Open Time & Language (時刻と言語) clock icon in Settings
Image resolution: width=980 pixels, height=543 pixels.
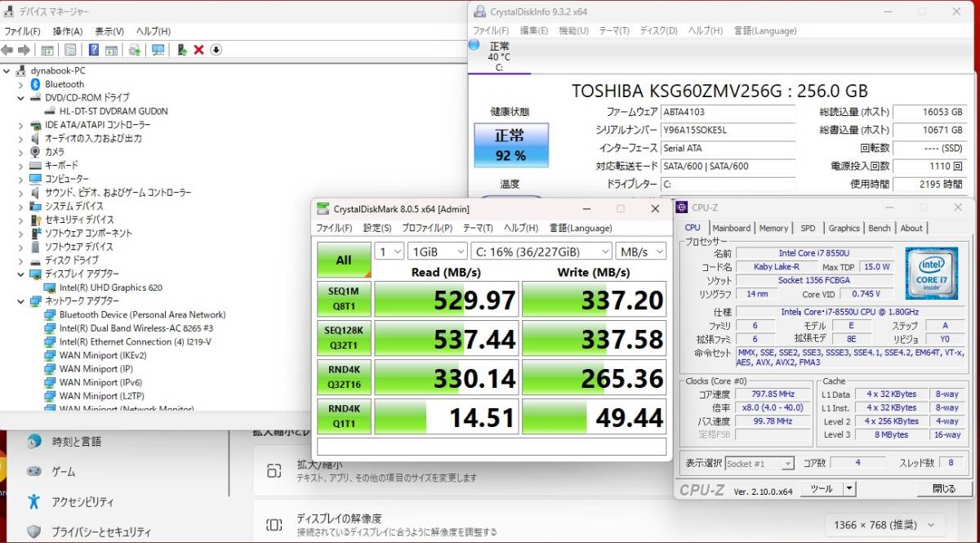pos(33,442)
